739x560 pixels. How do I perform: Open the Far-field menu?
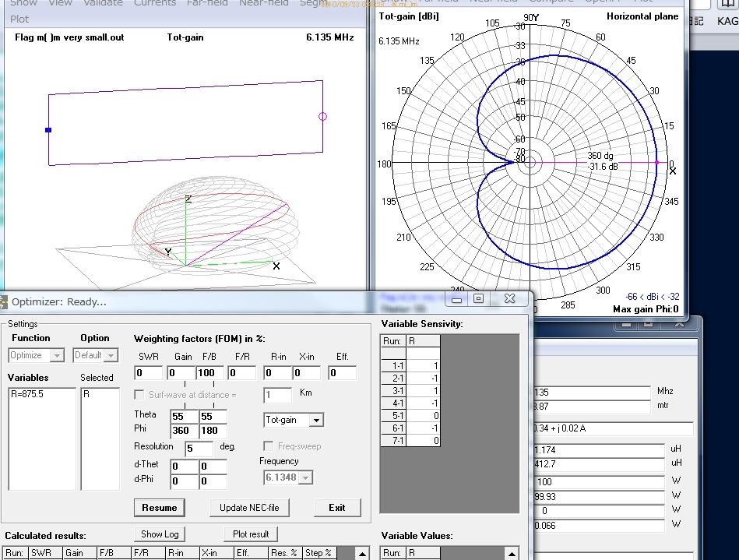[x=207, y=3]
